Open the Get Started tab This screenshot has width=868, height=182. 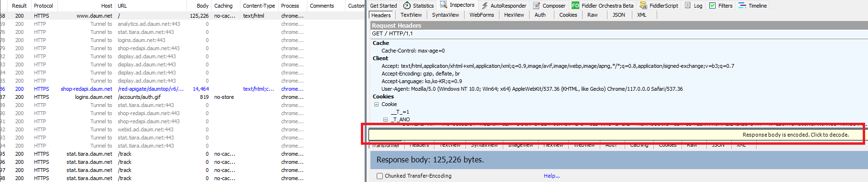point(383,6)
